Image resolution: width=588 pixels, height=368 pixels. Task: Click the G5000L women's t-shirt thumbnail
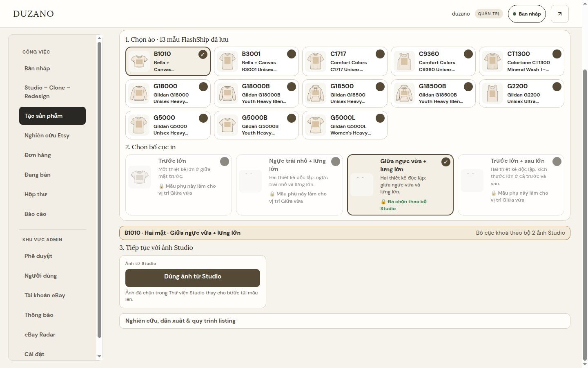coord(316,125)
